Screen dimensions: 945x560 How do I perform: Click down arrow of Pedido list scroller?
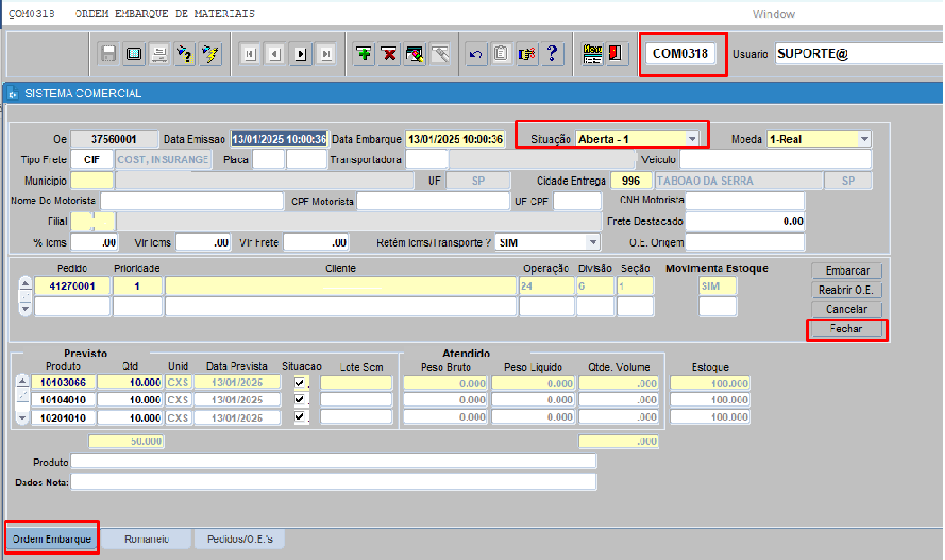click(x=24, y=309)
